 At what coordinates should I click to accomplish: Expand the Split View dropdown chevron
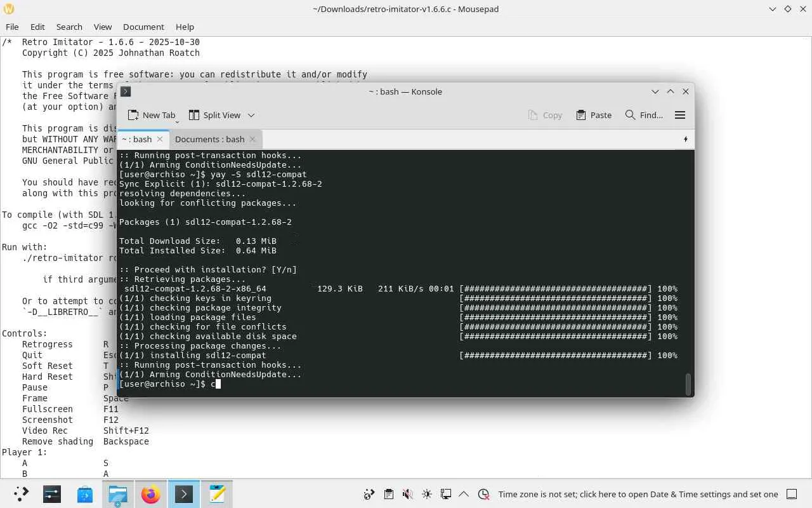pyautogui.click(x=251, y=115)
